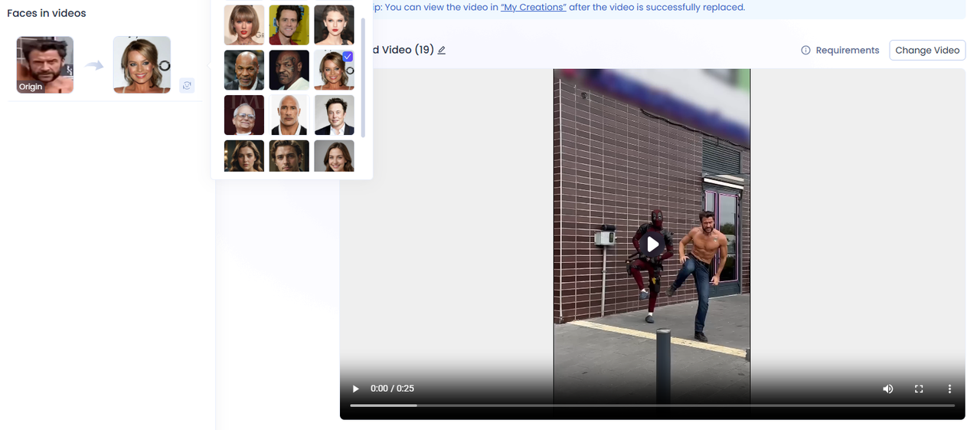
Task: Click the face list vertical scrollbar
Action: click(x=363, y=77)
